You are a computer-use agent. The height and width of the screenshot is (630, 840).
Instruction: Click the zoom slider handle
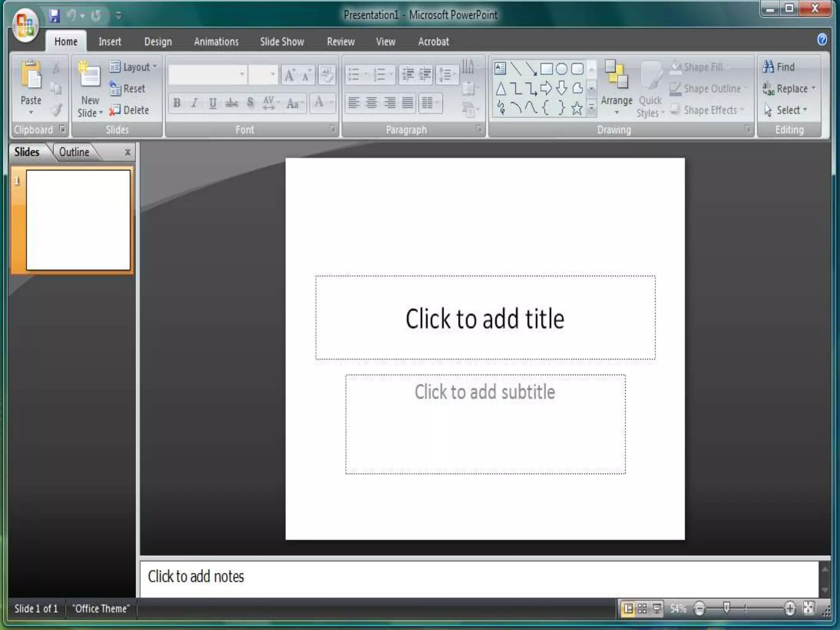click(x=726, y=608)
